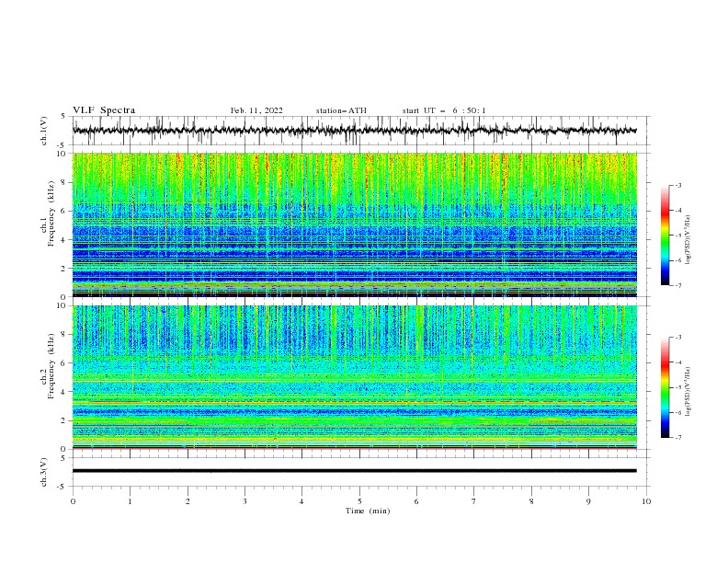The width and height of the screenshot is (728, 563).
Task: Click the "5" volt tick of ch.1 waveform
Action: click(x=63, y=117)
